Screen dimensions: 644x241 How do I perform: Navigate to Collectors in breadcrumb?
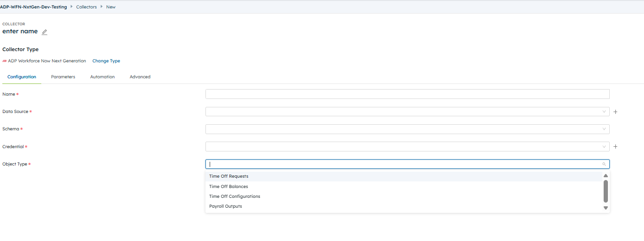(86, 7)
